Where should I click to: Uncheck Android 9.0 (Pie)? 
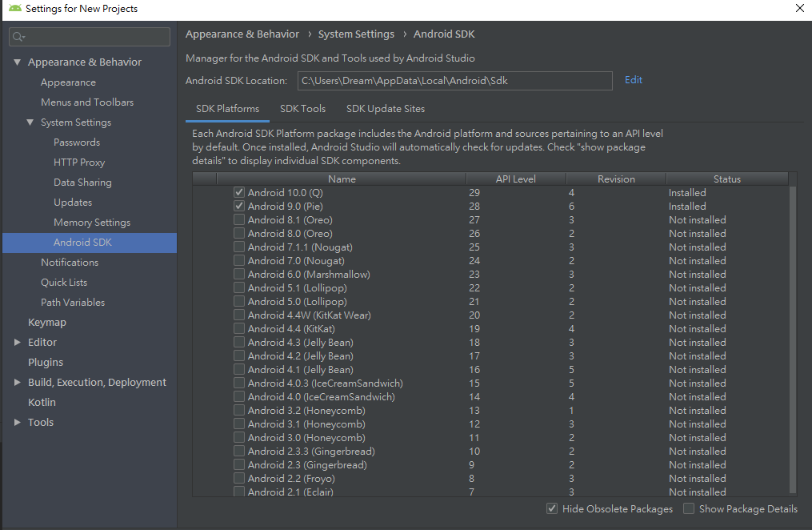click(238, 206)
